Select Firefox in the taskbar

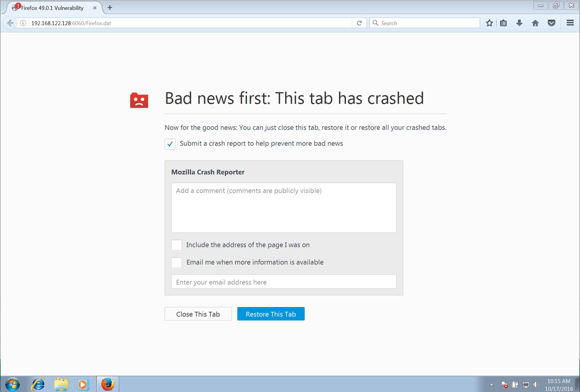point(108,384)
